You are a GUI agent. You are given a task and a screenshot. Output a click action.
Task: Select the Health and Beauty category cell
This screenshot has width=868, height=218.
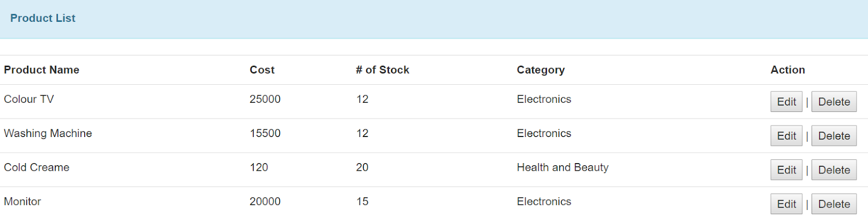(x=563, y=167)
